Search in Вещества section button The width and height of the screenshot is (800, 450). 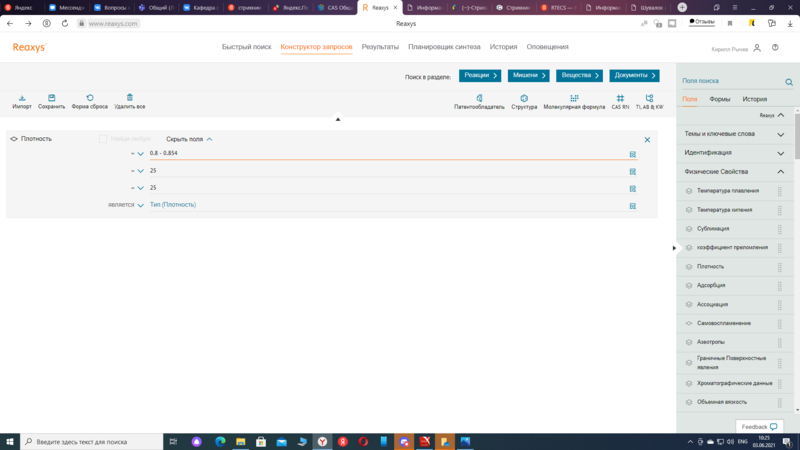pos(580,76)
